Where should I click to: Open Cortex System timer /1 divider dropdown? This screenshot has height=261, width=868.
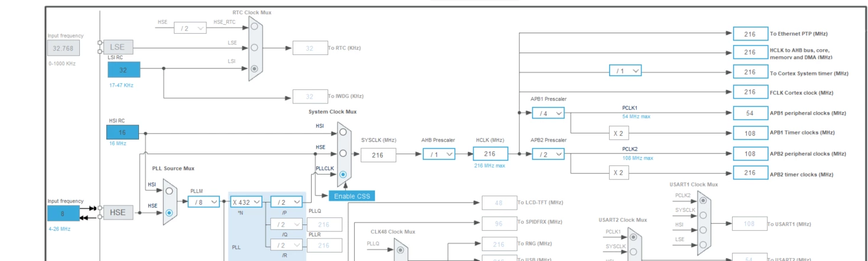625,71
